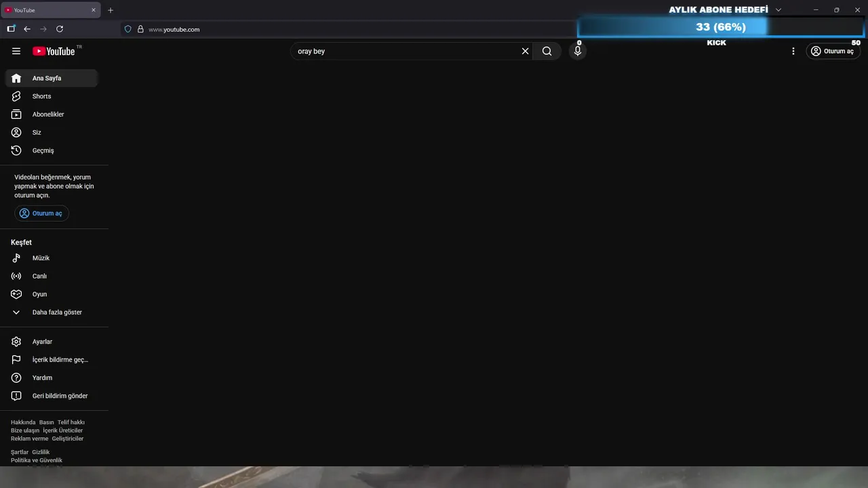Close the YouTube browser tab
Viewport: 868px width, 488px height.
point(94,10)
